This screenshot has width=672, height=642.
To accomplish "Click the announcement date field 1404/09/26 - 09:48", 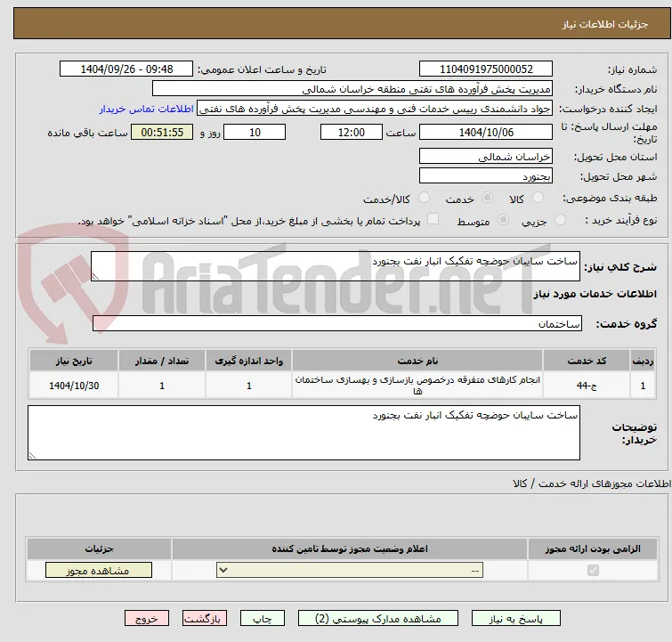I will pyautogui.click(x=126, y=69).
